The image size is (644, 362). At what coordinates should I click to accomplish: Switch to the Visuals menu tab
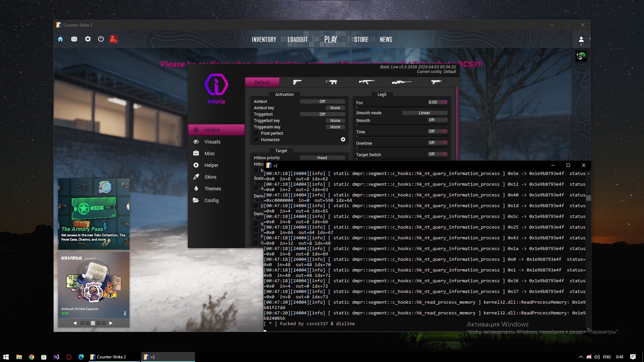point(212,142)
